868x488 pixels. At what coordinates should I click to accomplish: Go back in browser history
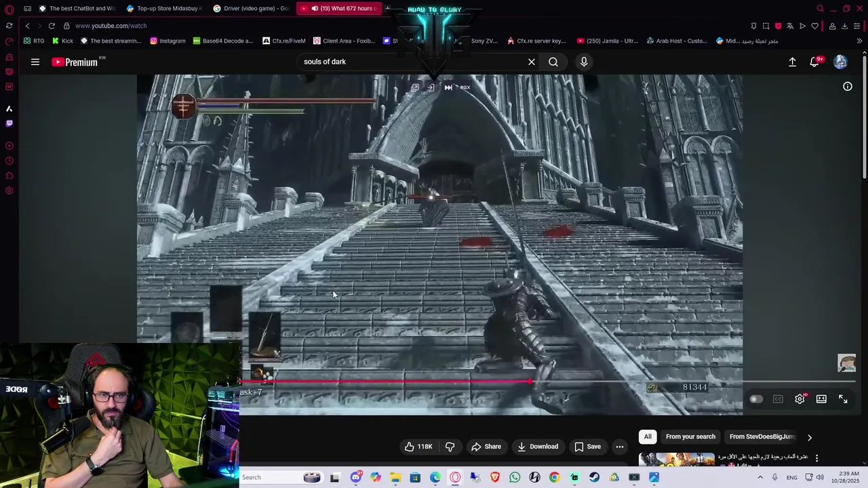27,26
